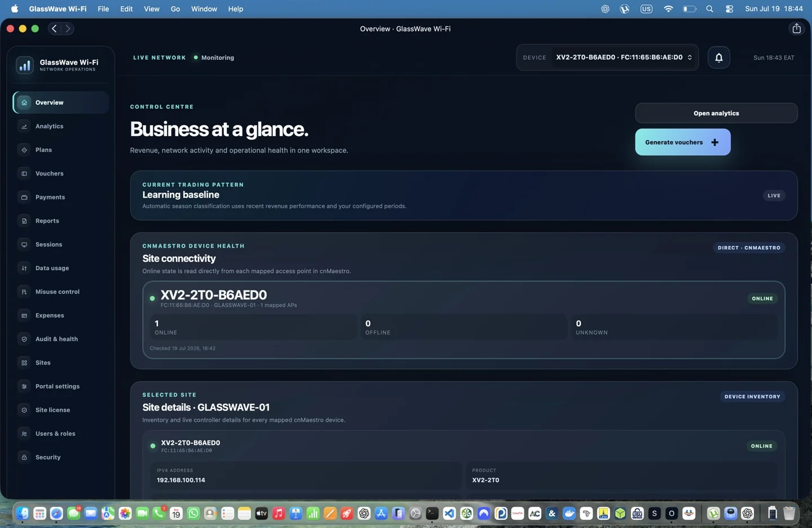Click Generate vouchers button

[x=683, y=142]
